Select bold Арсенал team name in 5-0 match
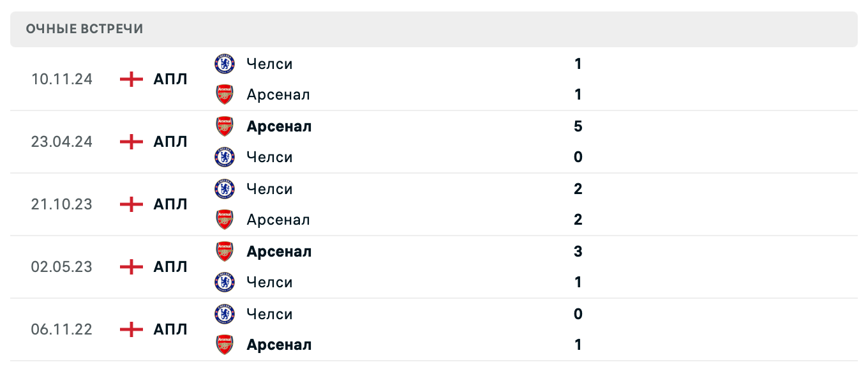This screenshot has height=369, width=868. pyautogui.click(x=279, y=126)
